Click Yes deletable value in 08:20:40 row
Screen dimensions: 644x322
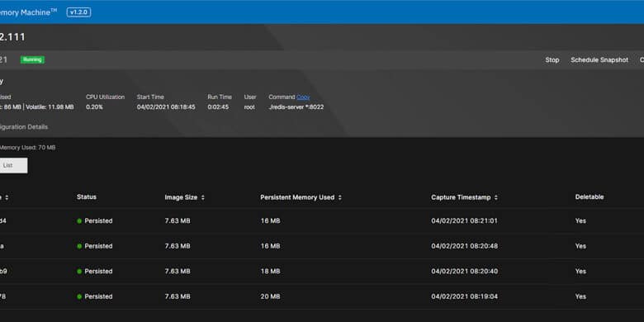580,271
